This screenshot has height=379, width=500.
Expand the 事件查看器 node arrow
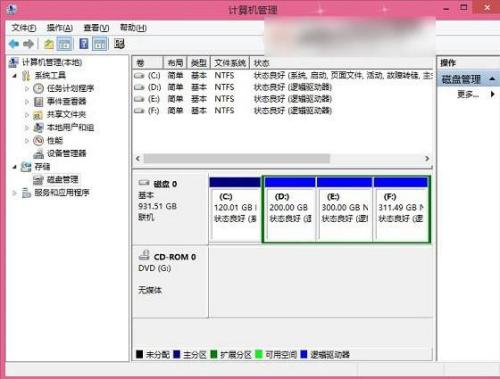(27, 102)
